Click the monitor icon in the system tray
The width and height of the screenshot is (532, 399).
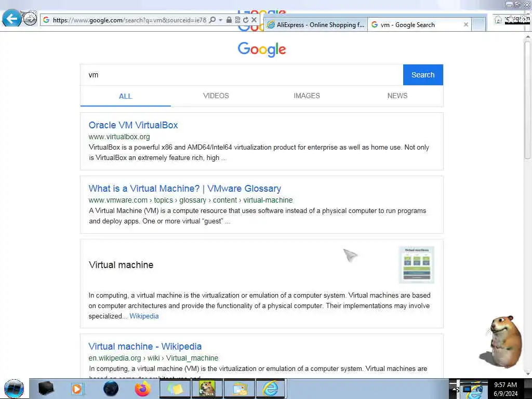coord(468,389)
